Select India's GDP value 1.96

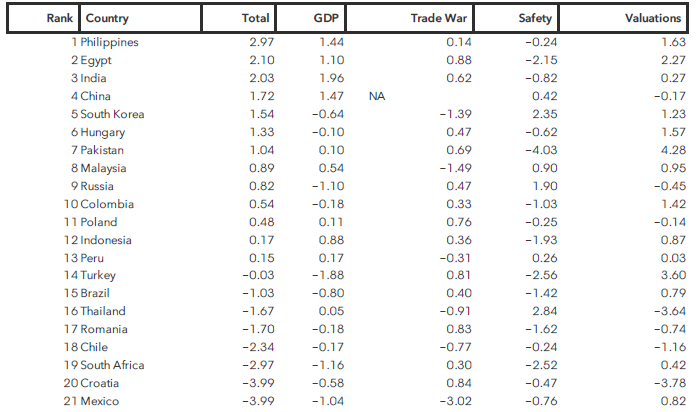[331, 78]
